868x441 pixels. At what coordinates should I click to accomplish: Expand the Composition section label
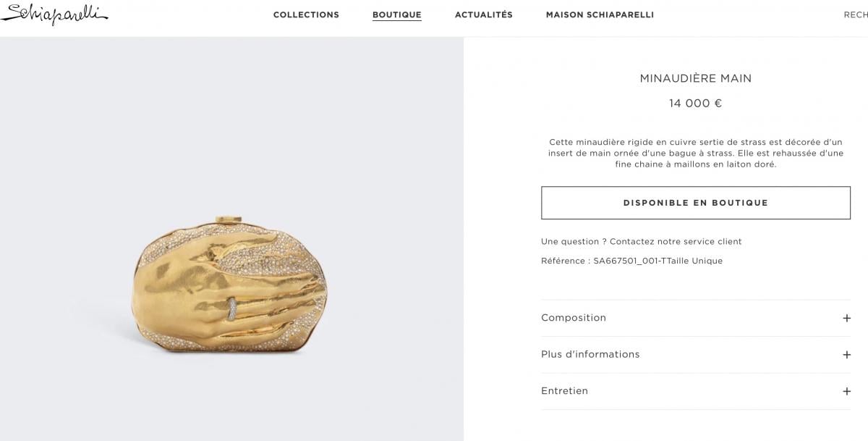coord(574,318)
